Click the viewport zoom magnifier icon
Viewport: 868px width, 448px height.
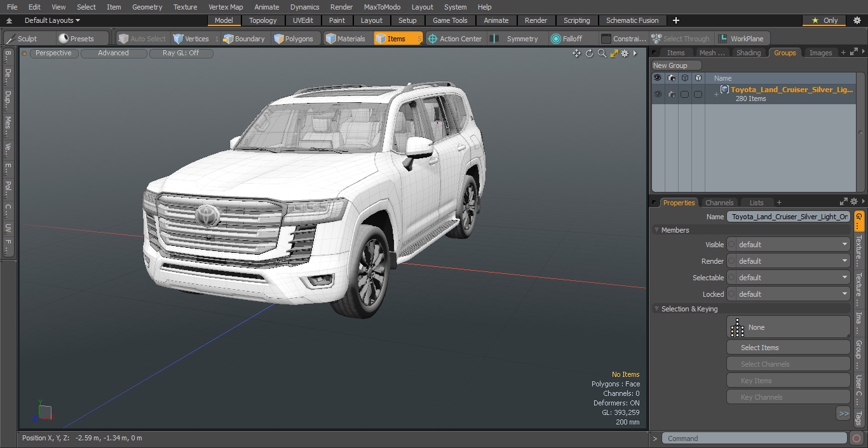coord(602,53)
